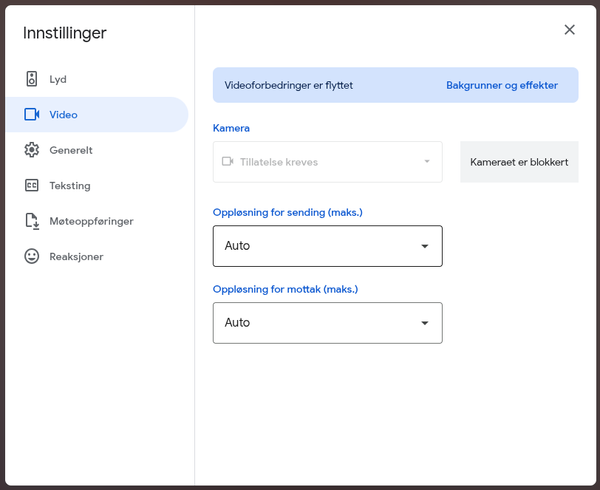The height and width of the screenshot is (490, 600).
Task: Go to the Reaksjoner tab label
Action: pyautogui.click(x=76, y=257)
